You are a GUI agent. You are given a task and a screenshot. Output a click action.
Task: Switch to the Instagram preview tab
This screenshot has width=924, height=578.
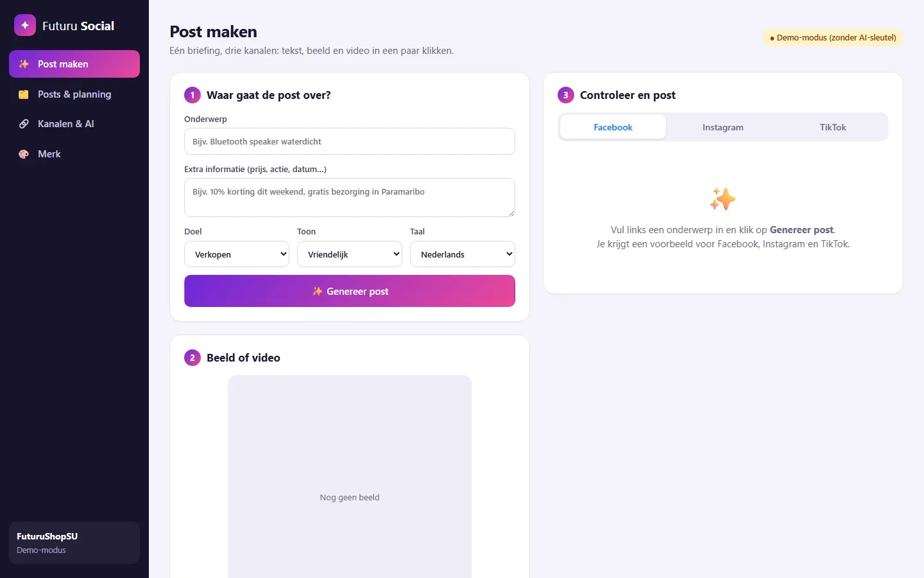tap(723, 127)
